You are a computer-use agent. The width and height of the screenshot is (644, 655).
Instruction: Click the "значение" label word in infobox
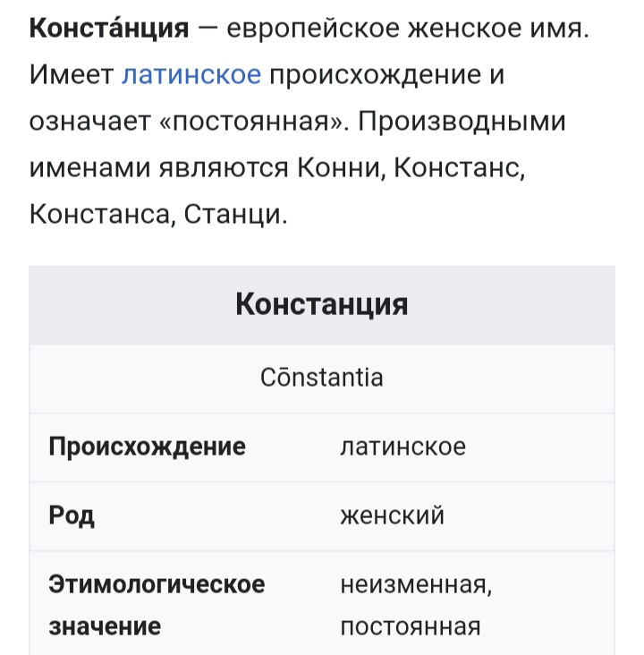105,626
